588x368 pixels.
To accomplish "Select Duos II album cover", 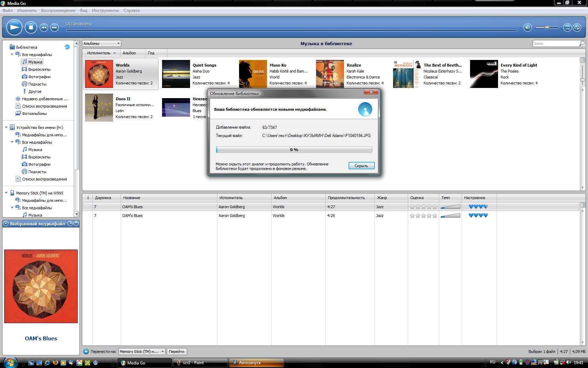I will (99, 108).
